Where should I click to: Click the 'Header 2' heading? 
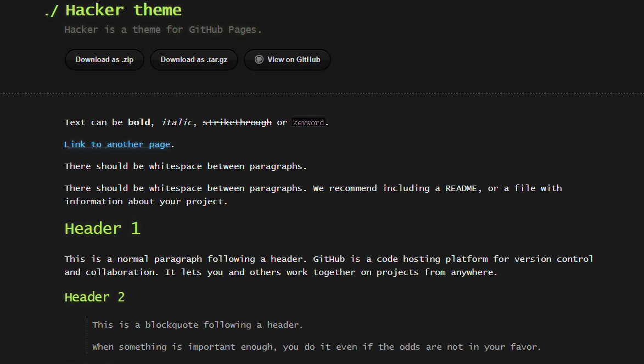click(94, 297)
